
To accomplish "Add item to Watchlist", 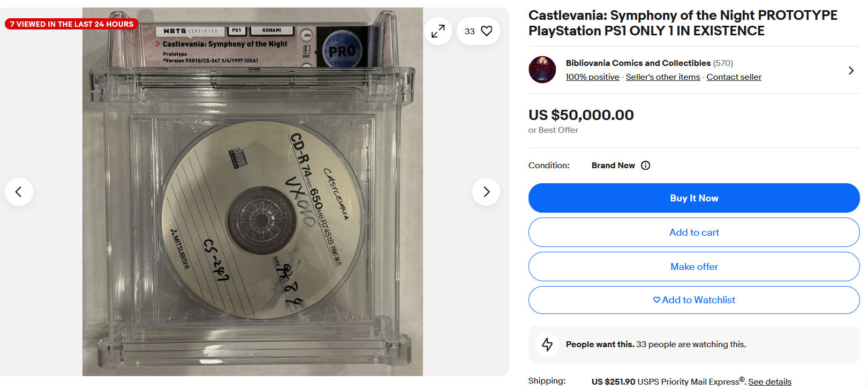I will point(694,300).
